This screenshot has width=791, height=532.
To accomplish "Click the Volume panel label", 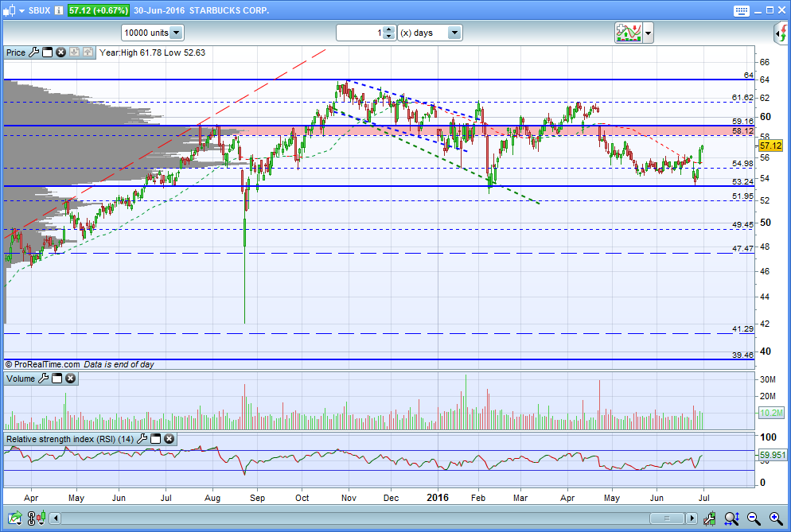I will [21, 379].
